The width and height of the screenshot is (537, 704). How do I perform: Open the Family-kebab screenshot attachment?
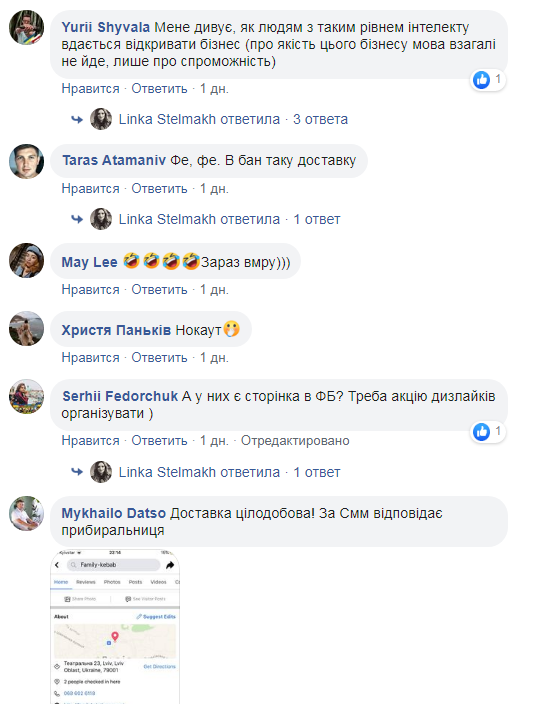pyautogui.click(x=115, y=626)
